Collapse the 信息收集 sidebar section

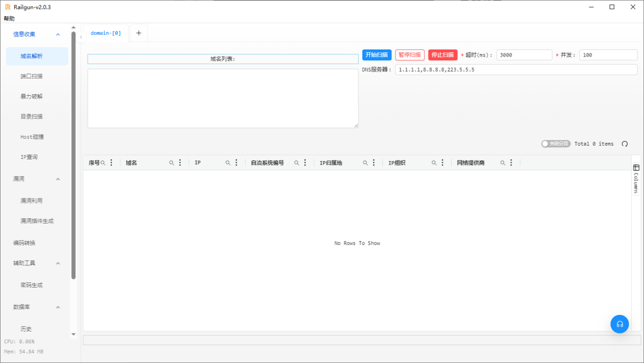point(58,34)
